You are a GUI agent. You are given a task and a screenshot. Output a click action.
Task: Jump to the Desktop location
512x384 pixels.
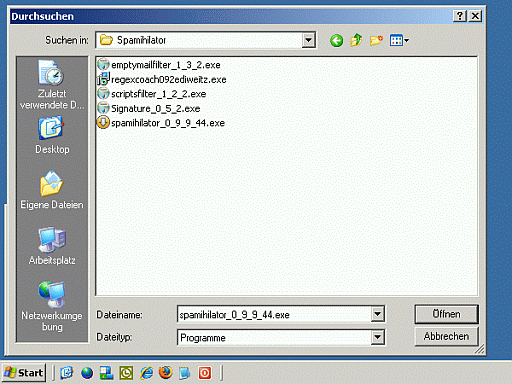(x=52, y=135)
